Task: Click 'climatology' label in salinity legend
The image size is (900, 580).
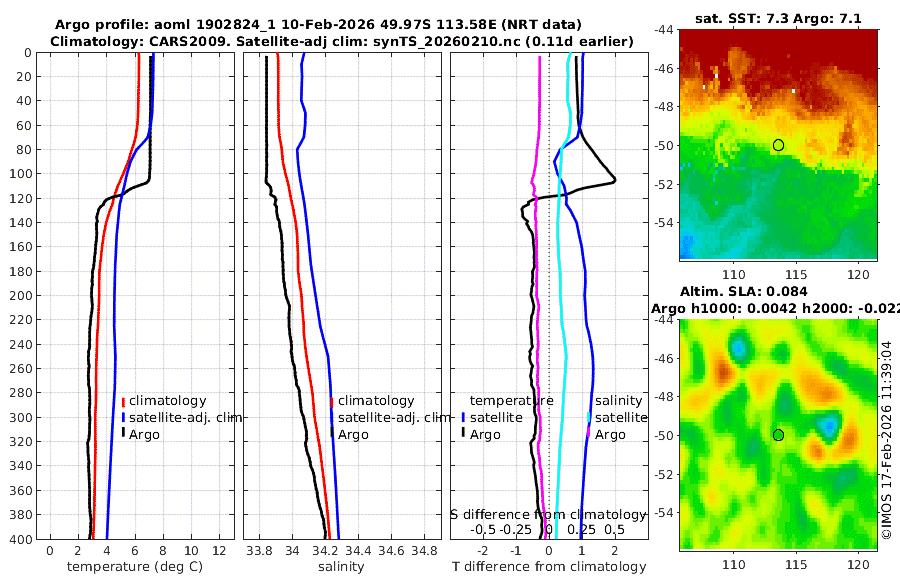Action: (376, 401)
